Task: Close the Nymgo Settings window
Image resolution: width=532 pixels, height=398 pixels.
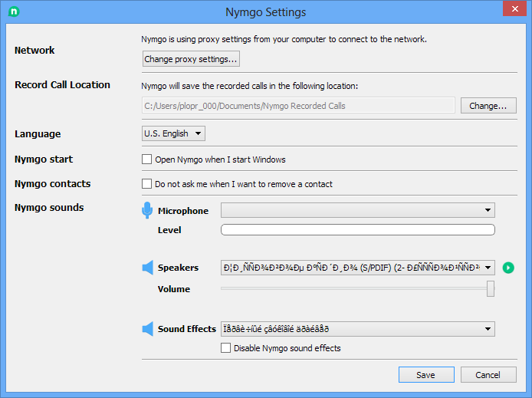Action: pyautogui.click(x=513, y=10)
